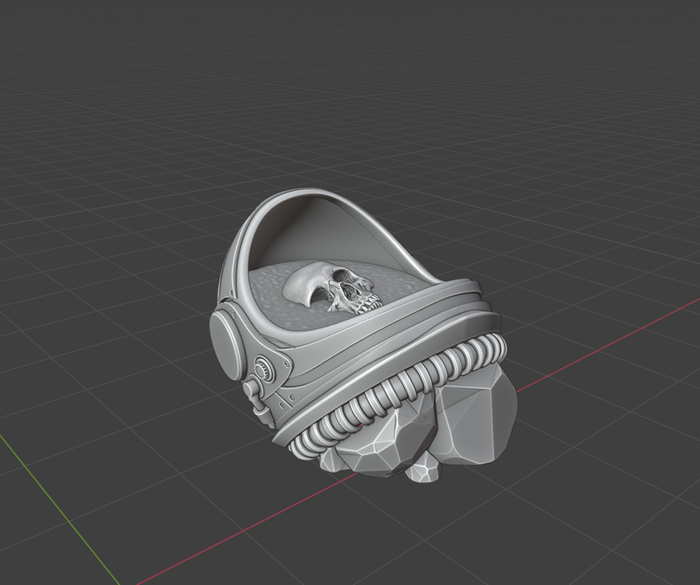Click empty grid space above the helmet

click(350, 100)
